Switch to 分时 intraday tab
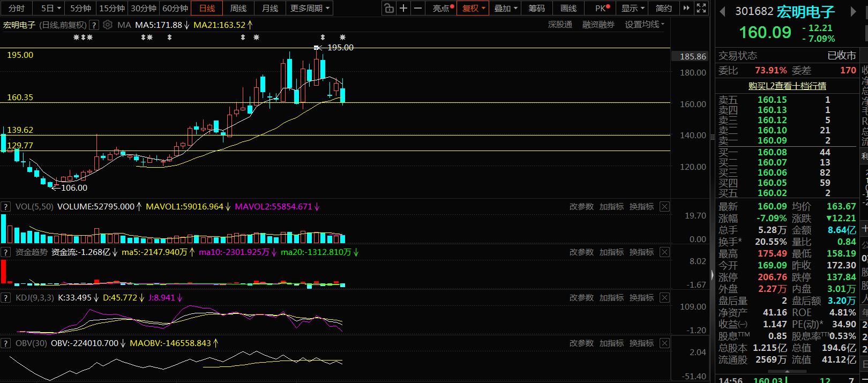 pyautogui.click(x=17, y=8)
